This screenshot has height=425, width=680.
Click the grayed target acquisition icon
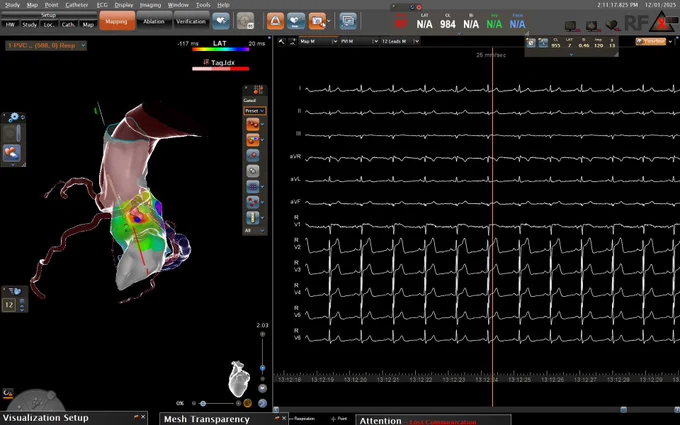click(245, 21)
